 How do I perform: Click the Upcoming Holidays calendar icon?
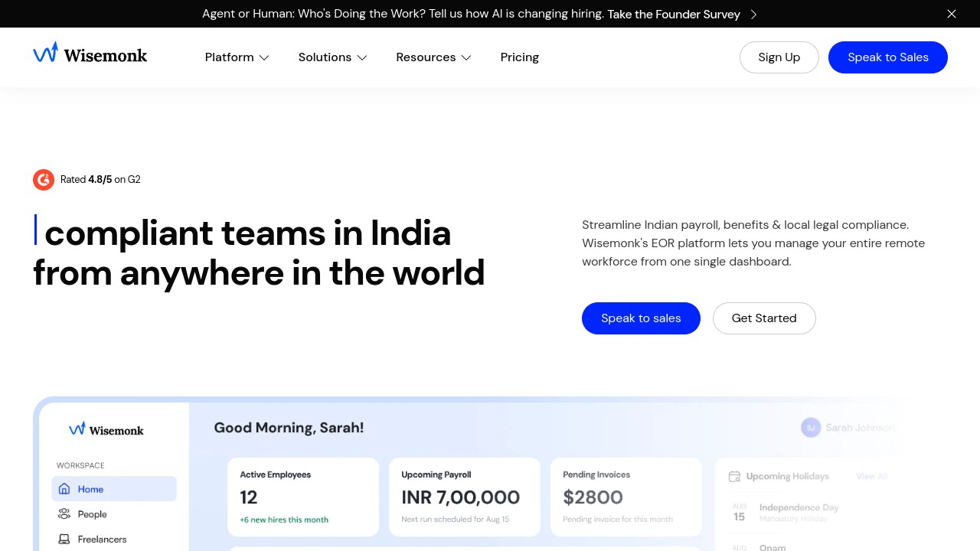pyautogui.click(x=734, y=477)
